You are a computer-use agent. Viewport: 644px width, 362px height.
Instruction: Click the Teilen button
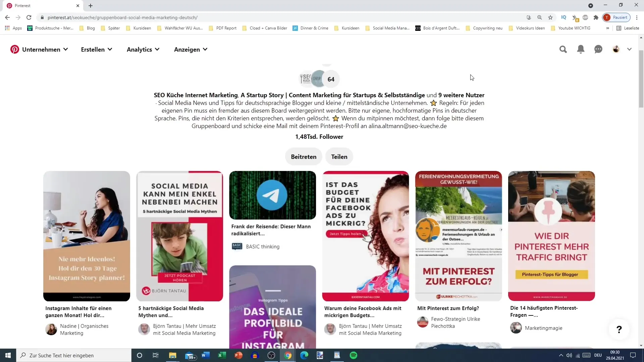click(x=339, y=157)
